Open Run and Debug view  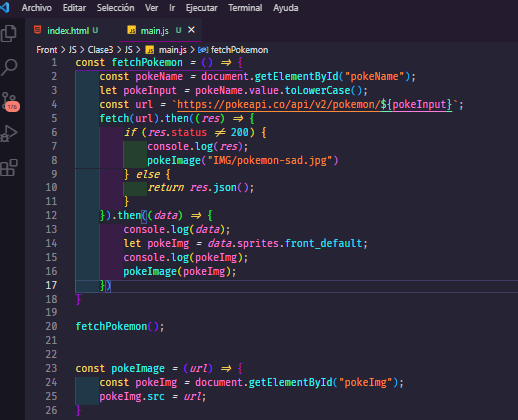9,134
